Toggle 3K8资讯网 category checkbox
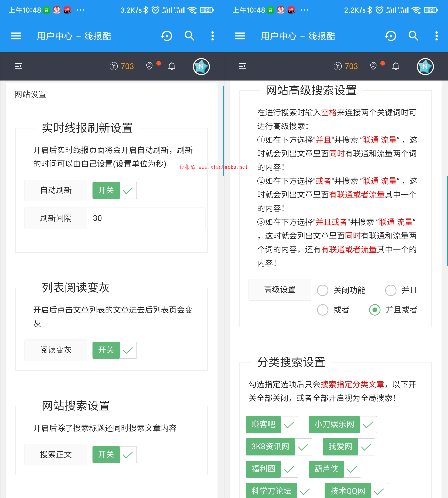448x498 pixels. (x=279, y=447)
